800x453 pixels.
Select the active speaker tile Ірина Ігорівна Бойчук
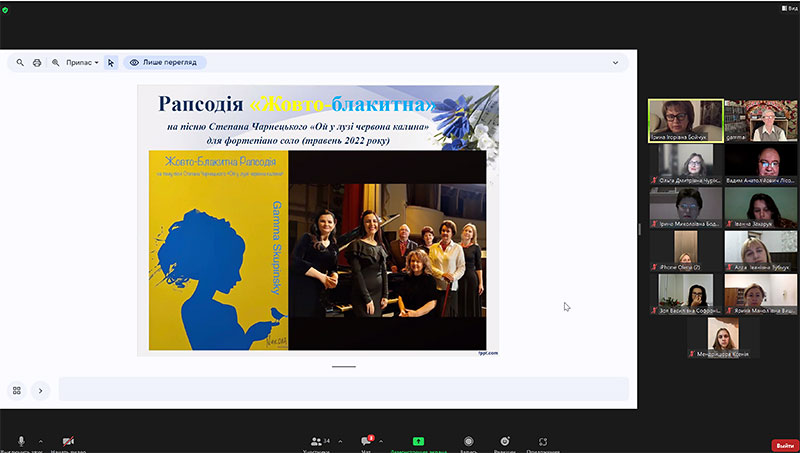[686, 121]
